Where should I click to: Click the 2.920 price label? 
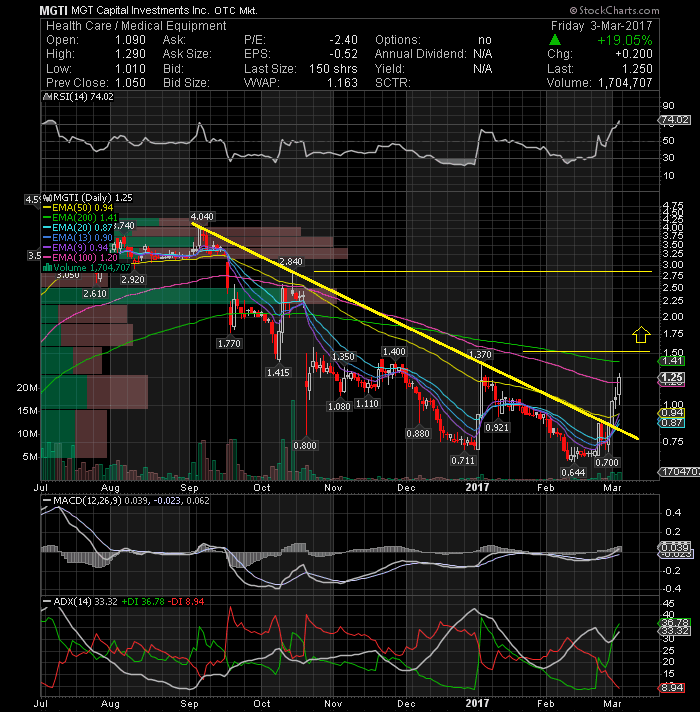coord(133,280)
